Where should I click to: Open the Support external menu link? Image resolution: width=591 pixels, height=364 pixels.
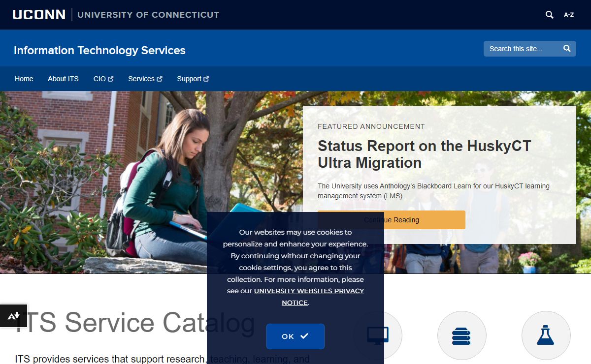193,79
